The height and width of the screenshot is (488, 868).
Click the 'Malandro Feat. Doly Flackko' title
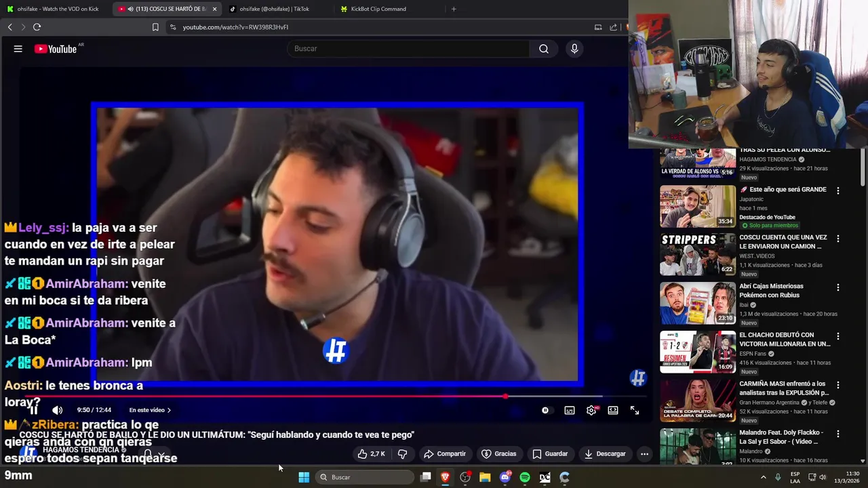click(x=781, y=436)
